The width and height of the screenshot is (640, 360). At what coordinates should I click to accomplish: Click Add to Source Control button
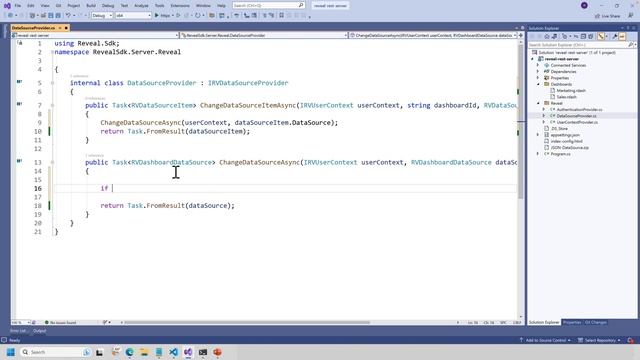coord(545,340)
